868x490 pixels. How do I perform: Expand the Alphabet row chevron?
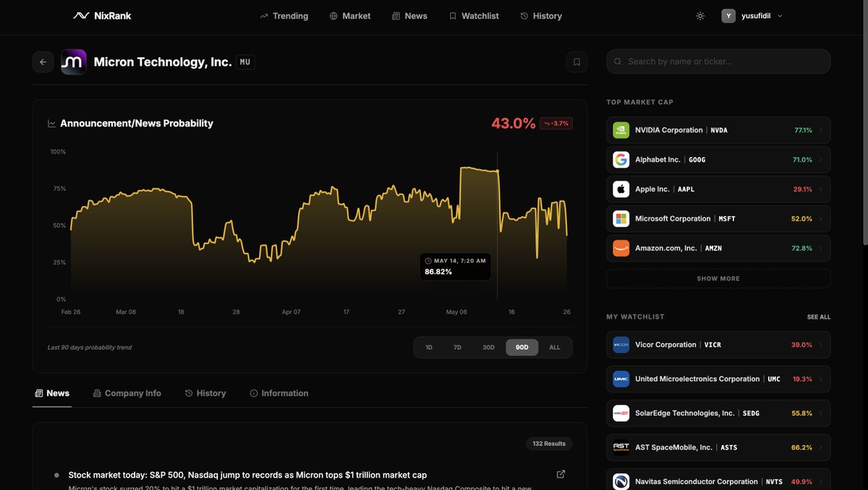pyautogui.click(x=821, y=160)
